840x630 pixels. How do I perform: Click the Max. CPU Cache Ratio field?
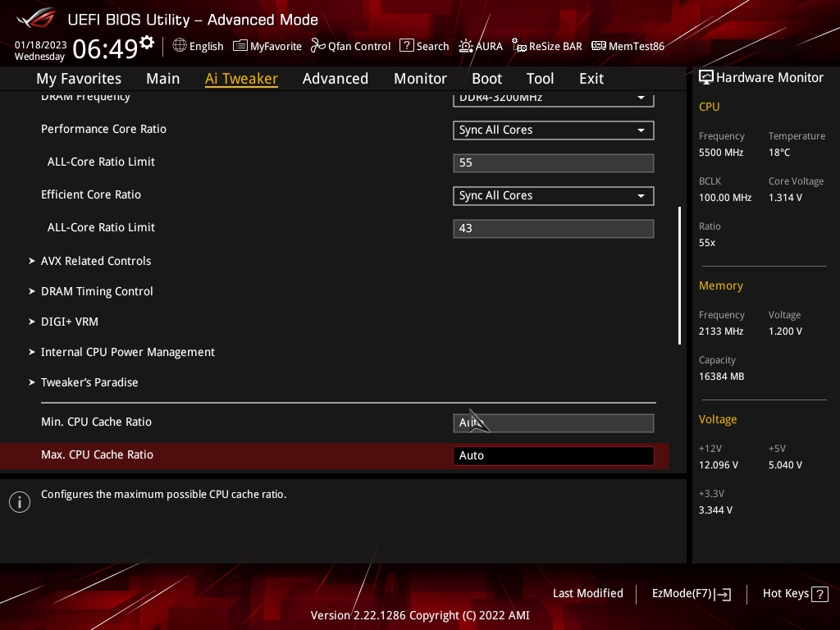pos(554,456)
